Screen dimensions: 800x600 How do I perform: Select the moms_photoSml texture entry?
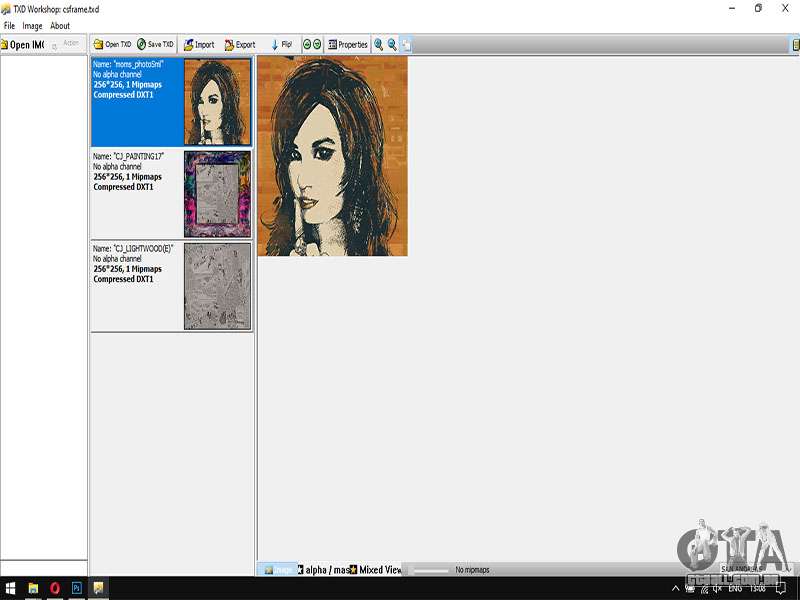[171, 102]
